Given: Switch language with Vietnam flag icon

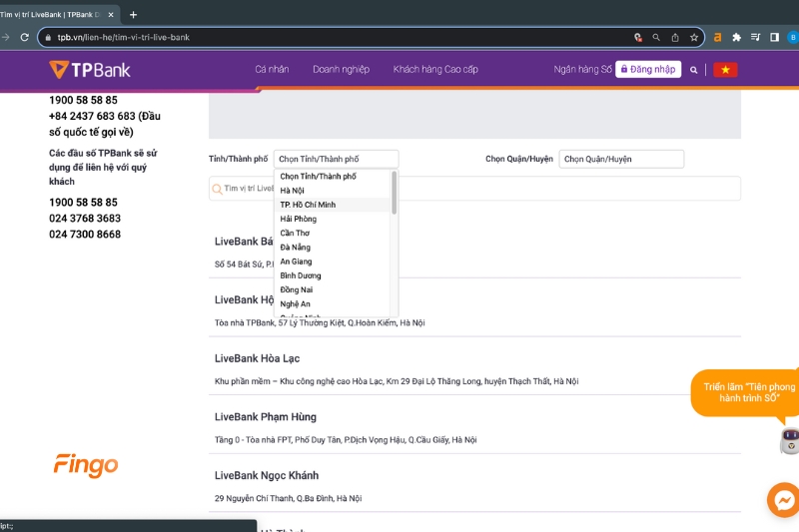Looking at the screenshot, I should click(725, 70).
